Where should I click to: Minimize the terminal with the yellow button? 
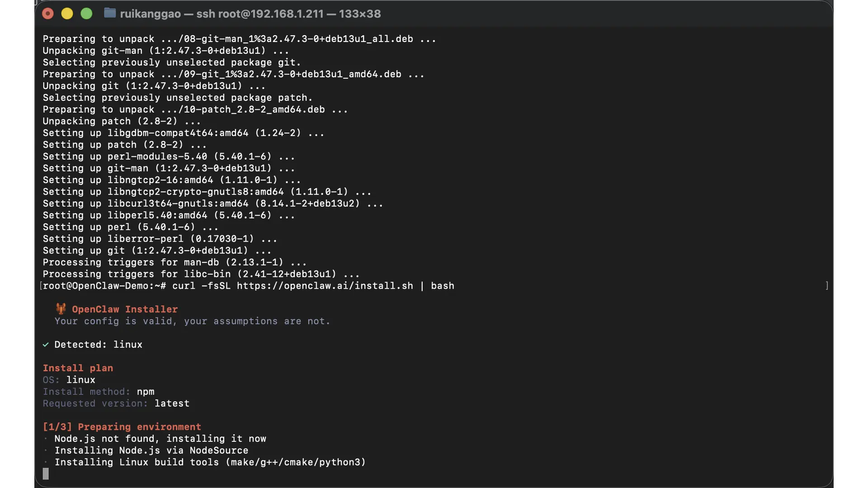pos(67,14)
